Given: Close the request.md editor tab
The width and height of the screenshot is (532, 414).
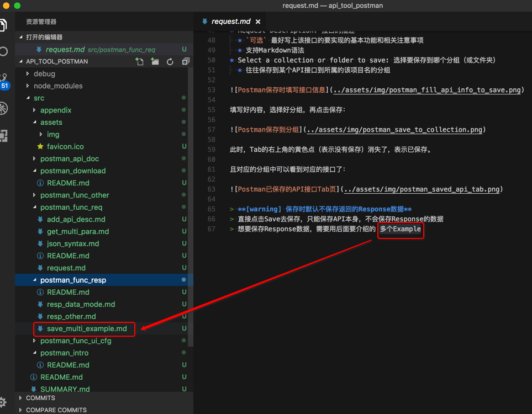Looking at the screenshot, I should pos(258,22).
